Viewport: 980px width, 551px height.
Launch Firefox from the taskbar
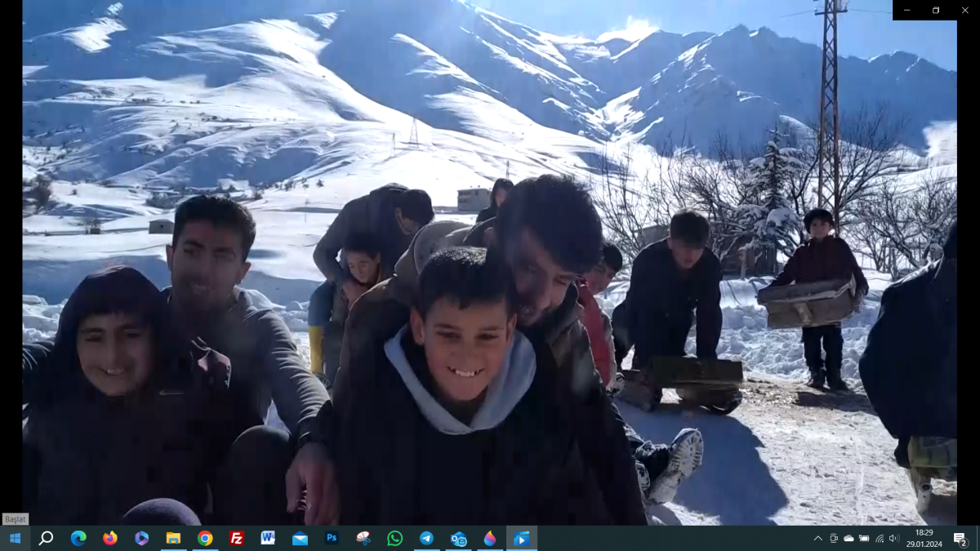click(110, 538)
